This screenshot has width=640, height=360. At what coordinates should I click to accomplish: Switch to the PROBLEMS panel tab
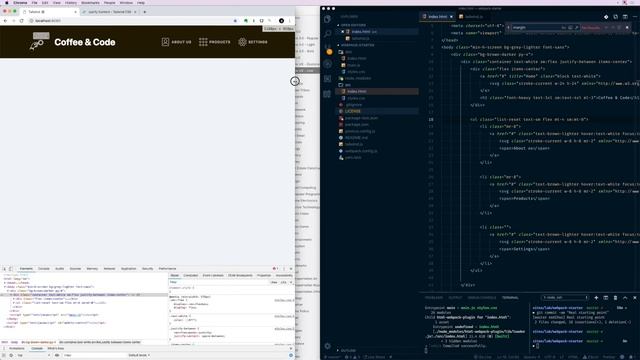click(433, 298)
